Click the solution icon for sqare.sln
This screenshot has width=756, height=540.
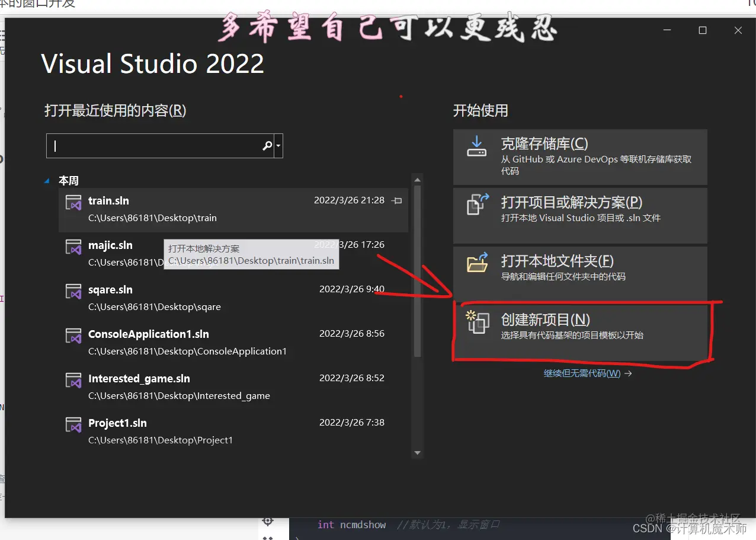[x=73, y=290]
